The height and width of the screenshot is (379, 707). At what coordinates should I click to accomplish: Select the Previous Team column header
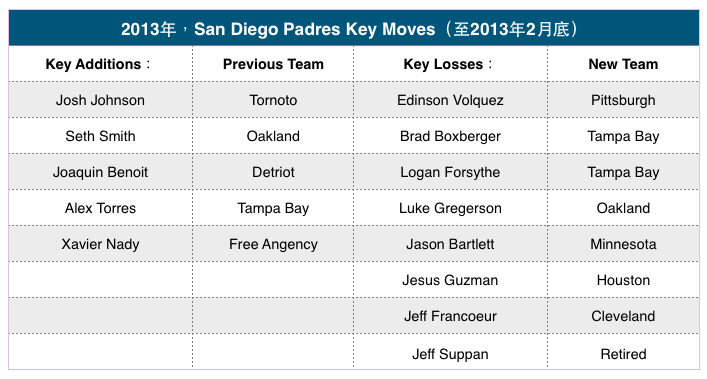[x=273, y=64]
